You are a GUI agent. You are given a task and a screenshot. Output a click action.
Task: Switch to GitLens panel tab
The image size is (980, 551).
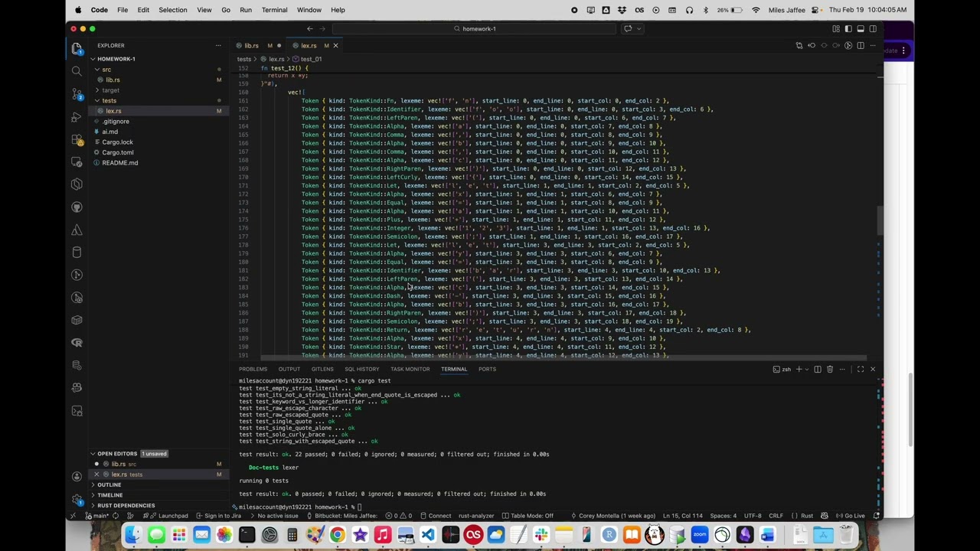coord(322,369)
